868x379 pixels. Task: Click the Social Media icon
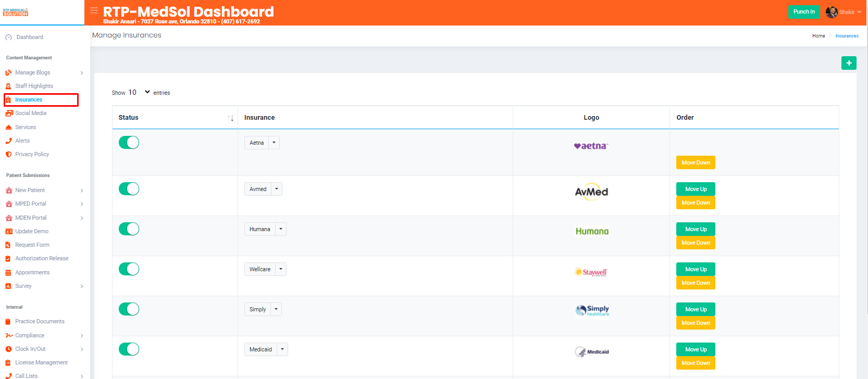coord(9,113)
